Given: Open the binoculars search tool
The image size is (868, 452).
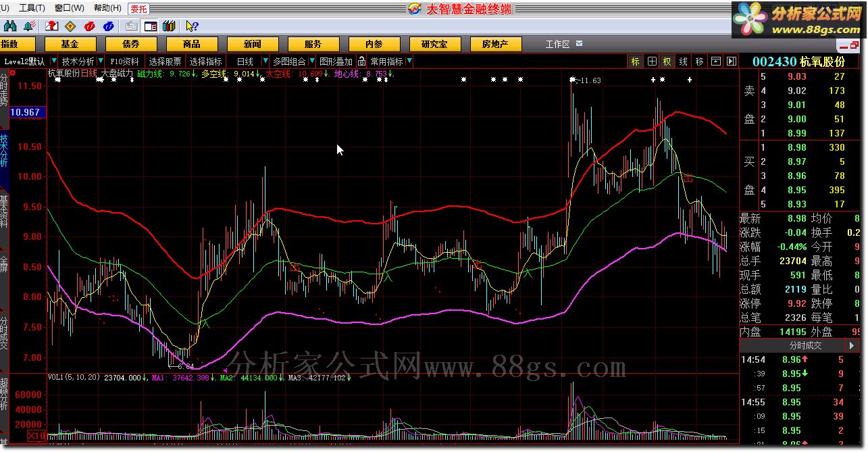Looking at the screenshot, I should [9, 26].
